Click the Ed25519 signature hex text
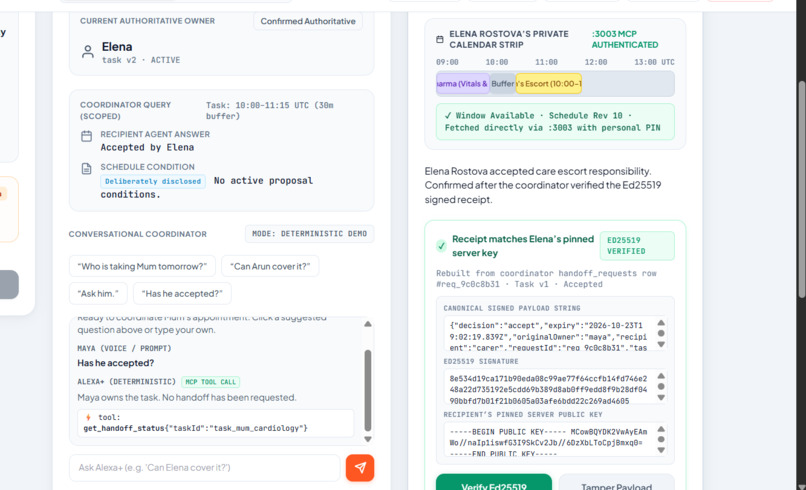Image resolution: width=806 pixels, height=490 pixels. click(548, 389)
